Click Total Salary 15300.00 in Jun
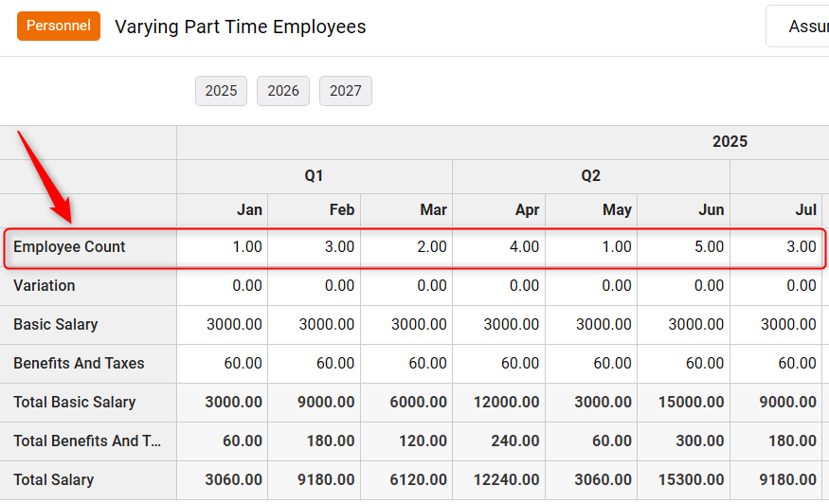 coord(684,479)
